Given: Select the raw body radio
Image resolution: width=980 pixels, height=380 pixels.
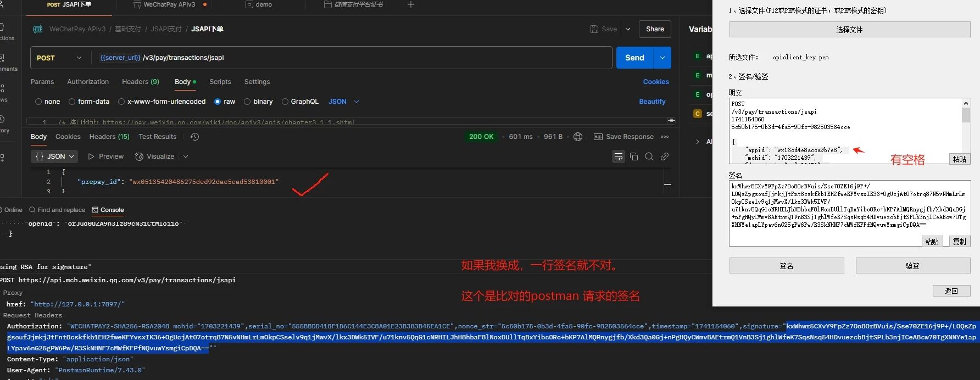Looking at the screenshot, I should point(218,102).
